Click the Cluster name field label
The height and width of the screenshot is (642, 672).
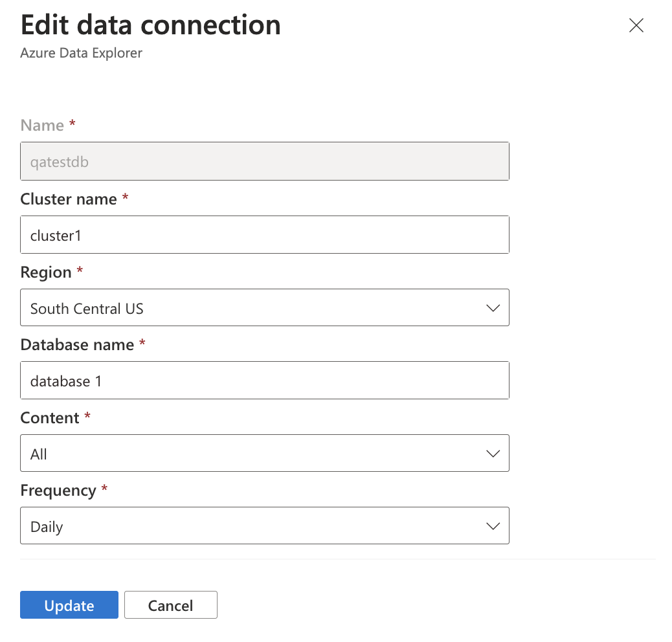click(x=69, y=199)
